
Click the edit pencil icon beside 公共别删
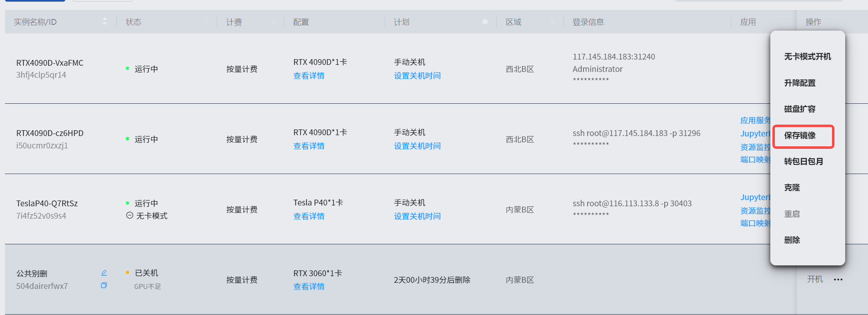click(x=104, y=273)
